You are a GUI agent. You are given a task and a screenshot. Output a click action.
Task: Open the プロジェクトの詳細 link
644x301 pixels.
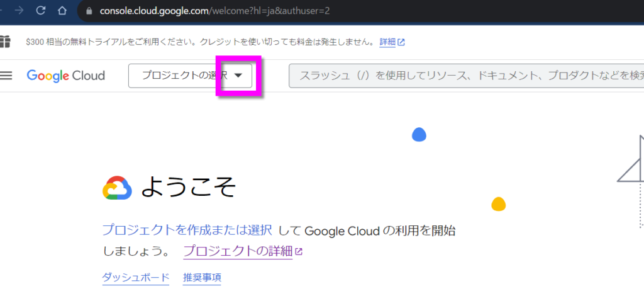[x=243, y=251]
